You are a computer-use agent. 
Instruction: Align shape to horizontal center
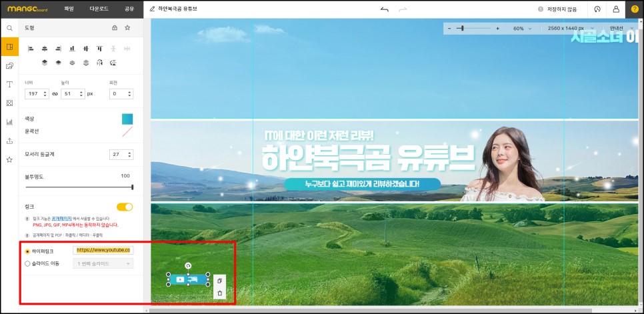(45, 49)
